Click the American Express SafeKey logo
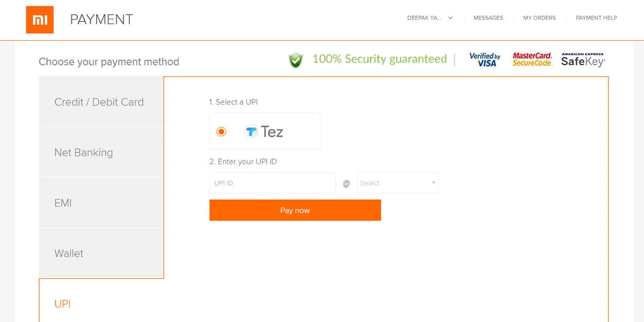 583,60
